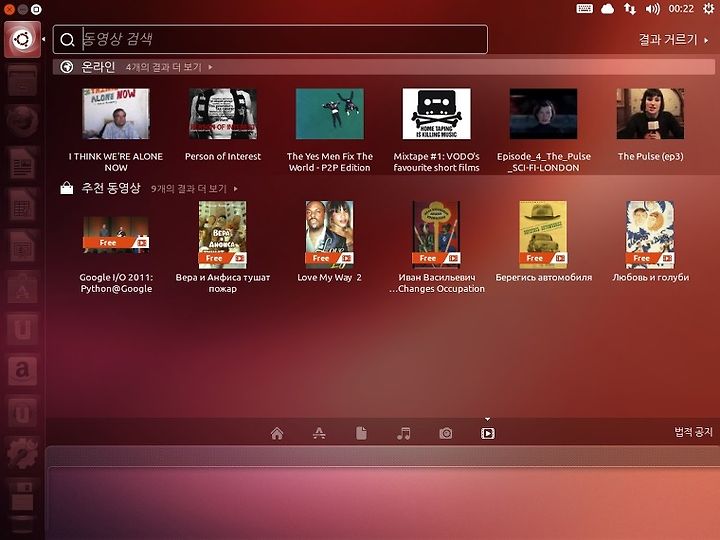Open Берегись автомобиля video
720x540 pixels.
click(x=544, y=242)
